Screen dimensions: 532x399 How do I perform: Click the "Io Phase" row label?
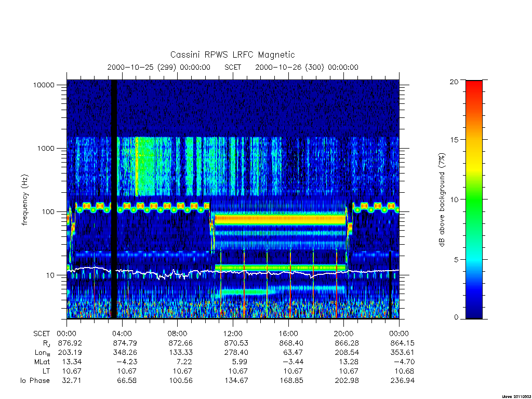(35, 381)
